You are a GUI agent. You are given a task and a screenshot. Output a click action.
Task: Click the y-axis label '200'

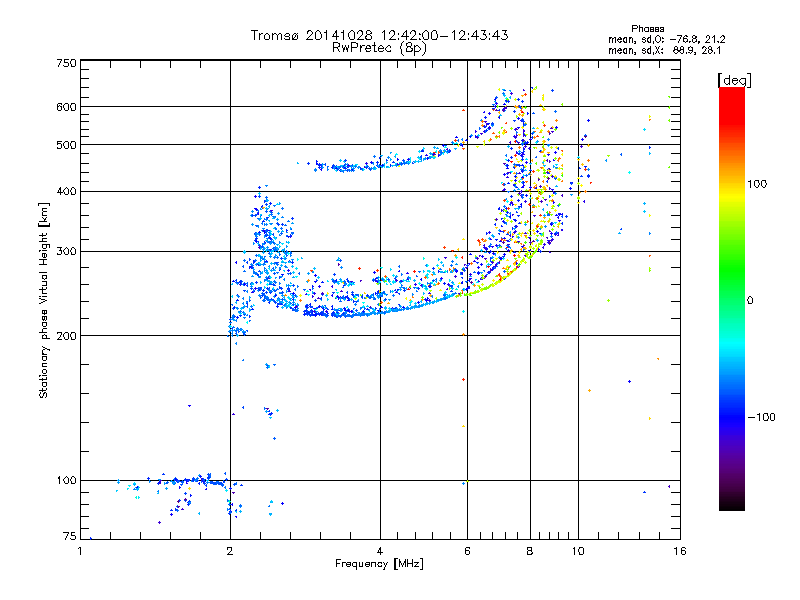tap(66, 336)
